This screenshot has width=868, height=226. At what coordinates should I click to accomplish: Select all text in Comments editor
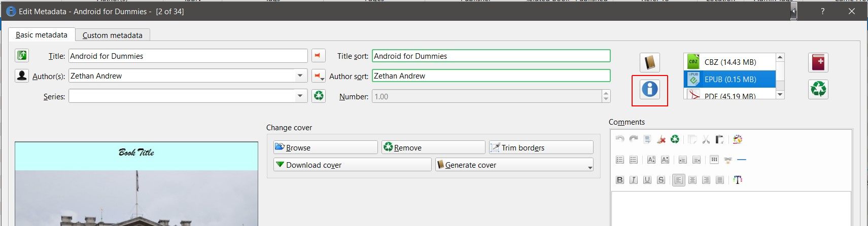(x=647, y=139)
